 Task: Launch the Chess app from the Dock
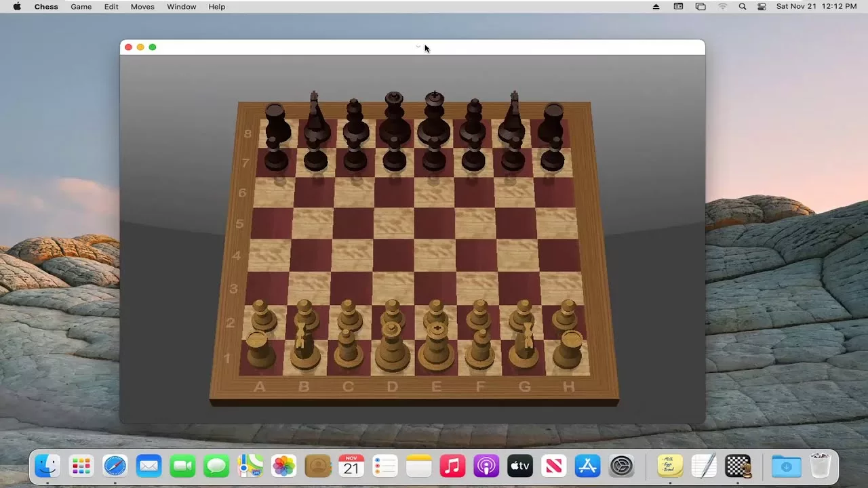click(x=737, y=466)
